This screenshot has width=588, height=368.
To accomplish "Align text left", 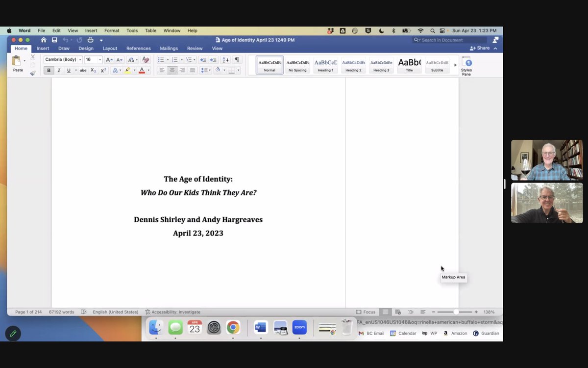I will point(162,70).
